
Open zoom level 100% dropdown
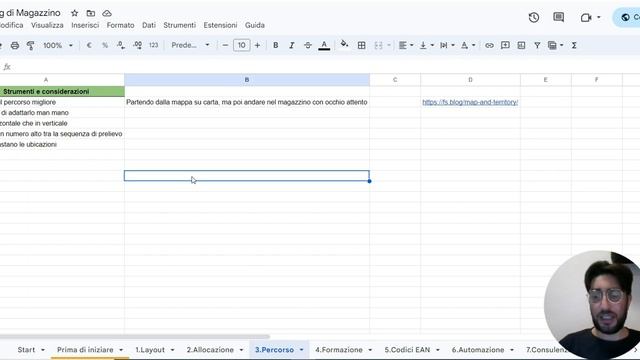(x=58, y=45)
